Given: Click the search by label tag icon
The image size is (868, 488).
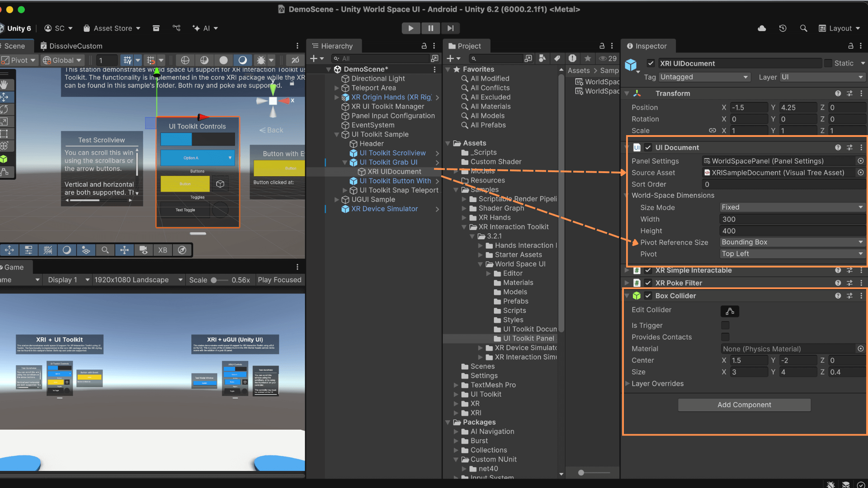Looking at the screenshot, I should coord(557,58).
